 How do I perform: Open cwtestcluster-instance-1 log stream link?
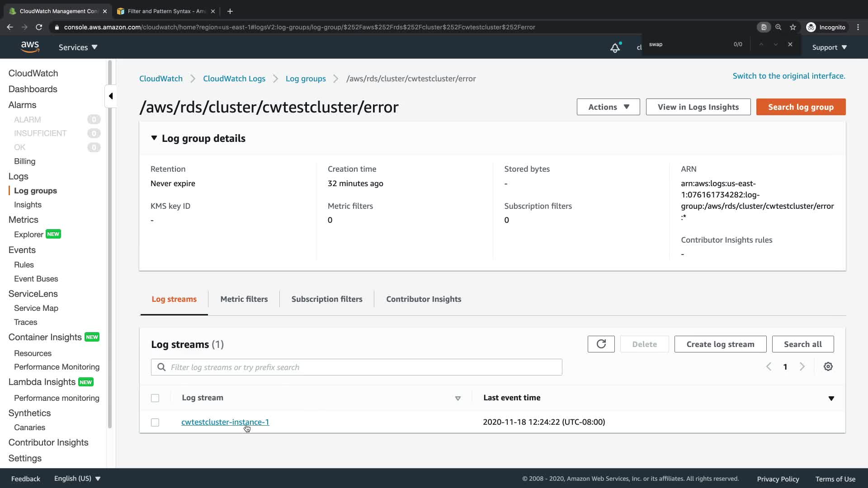click(225, 422)
